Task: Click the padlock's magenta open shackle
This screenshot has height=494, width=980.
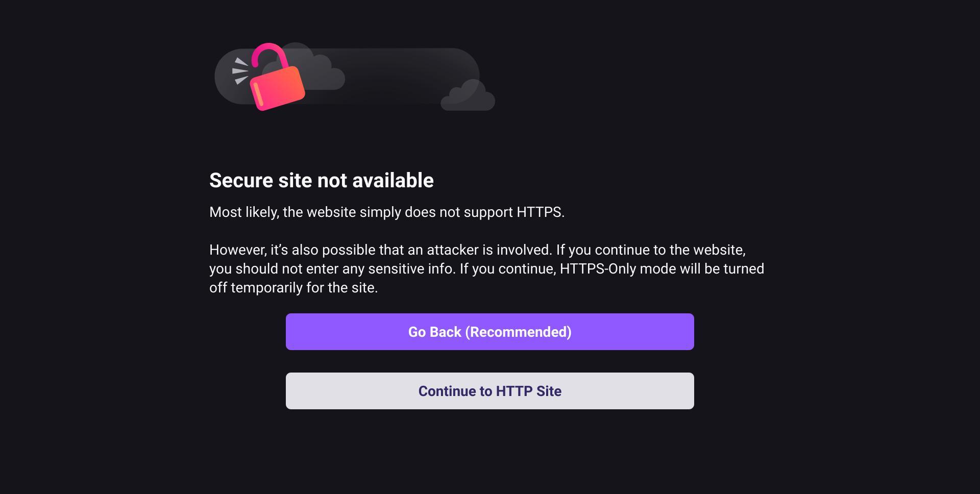Action: pyautogui.click(x=269, y=56)
